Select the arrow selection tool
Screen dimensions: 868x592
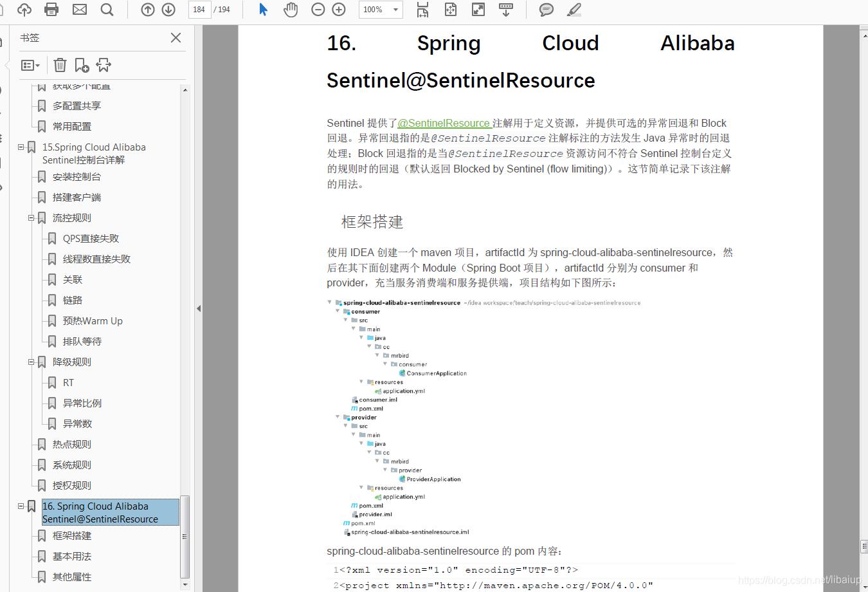click(x=263, y=10)
